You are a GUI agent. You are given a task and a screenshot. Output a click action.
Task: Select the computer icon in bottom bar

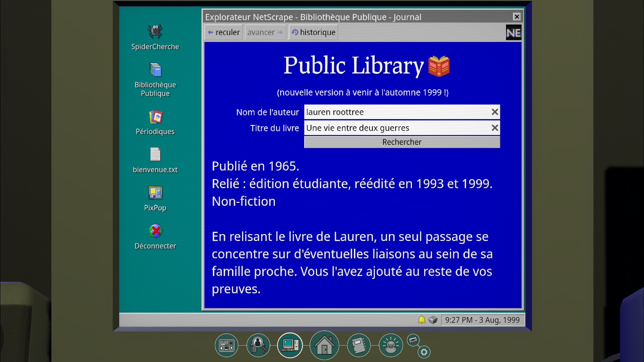290,345
